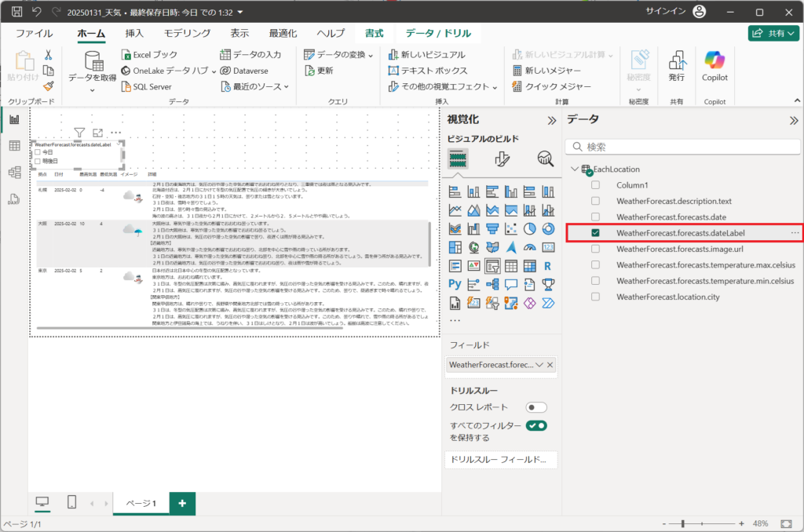Collapse the EachLocation table tree
The image size is (804, 532).
574,169
